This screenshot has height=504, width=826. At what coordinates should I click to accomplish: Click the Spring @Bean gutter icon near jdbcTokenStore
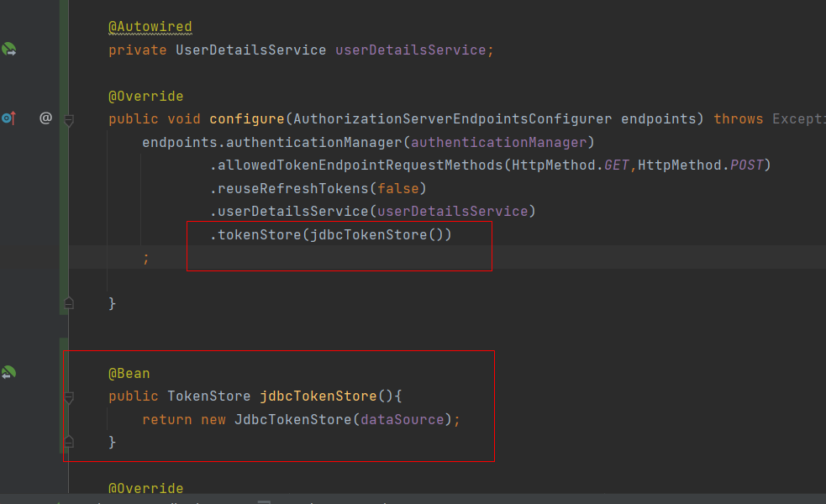[9, 372]
